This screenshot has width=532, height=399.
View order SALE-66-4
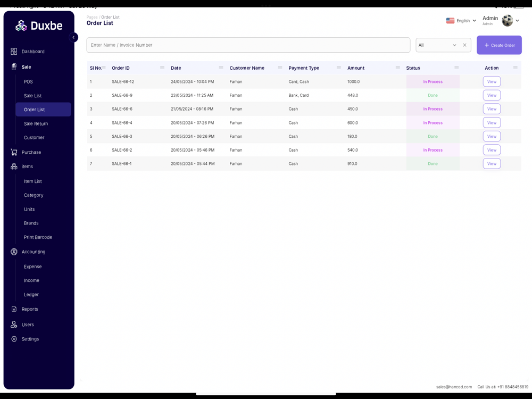coord(492,123)
